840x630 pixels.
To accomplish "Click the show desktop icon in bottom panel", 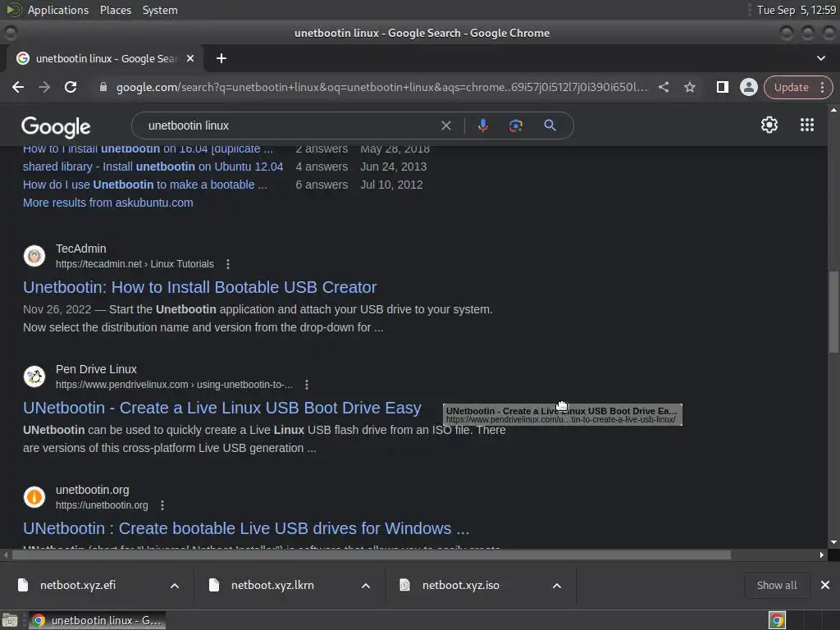I will [10, 620].
